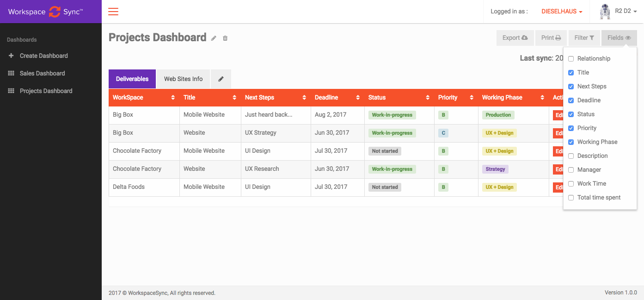The height and width of the screenshot is (300, 644).
Task: Sort by WorkSpace column arrows
Action: (173, 98)
